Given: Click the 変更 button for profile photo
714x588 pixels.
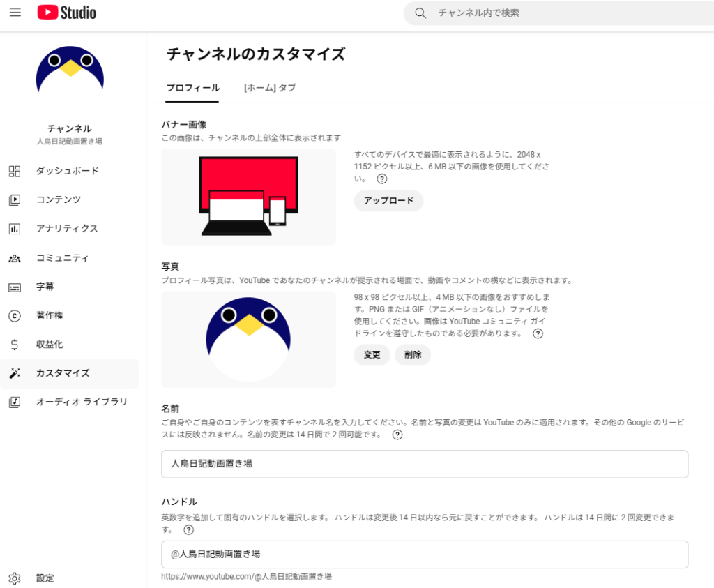Looking at the screenshot, I should [x=372, y=355].
